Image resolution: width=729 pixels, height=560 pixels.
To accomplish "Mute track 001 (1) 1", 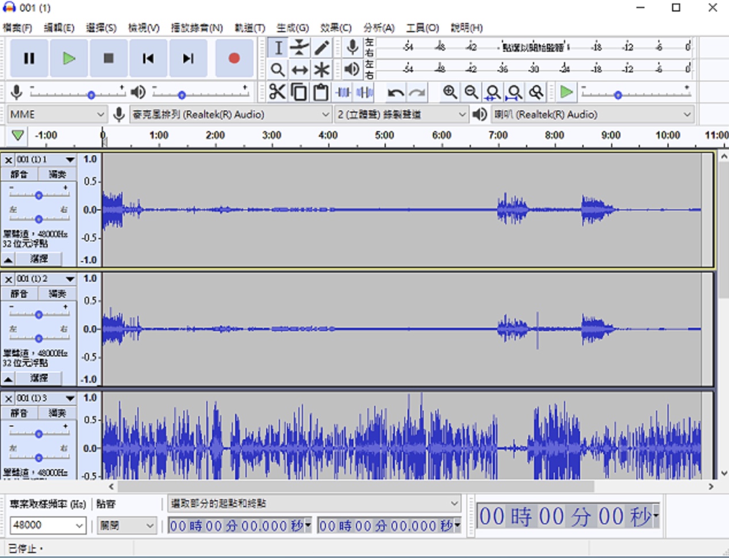I will click(19, 174).
